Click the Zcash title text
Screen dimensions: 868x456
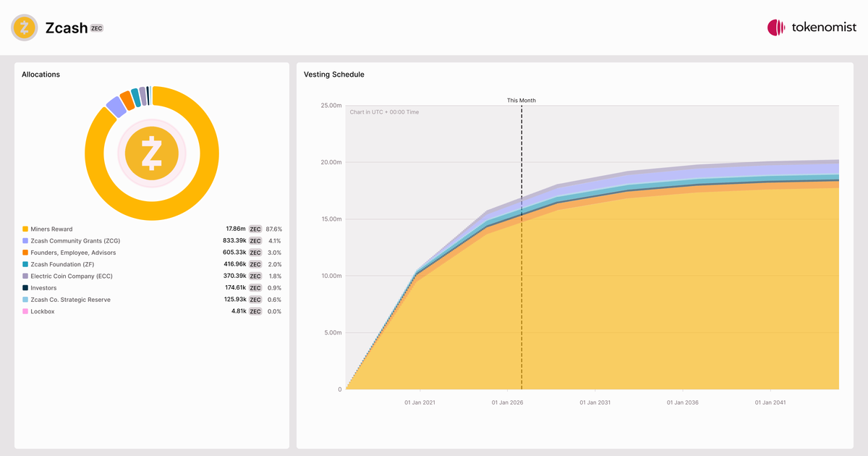coord(66,28)
